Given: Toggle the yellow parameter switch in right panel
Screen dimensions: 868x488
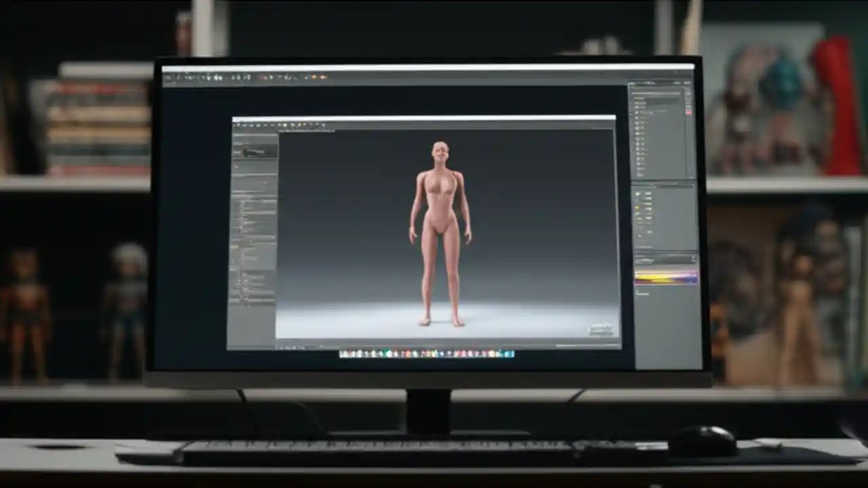Looking at the screenshot, I should point(636,207).
